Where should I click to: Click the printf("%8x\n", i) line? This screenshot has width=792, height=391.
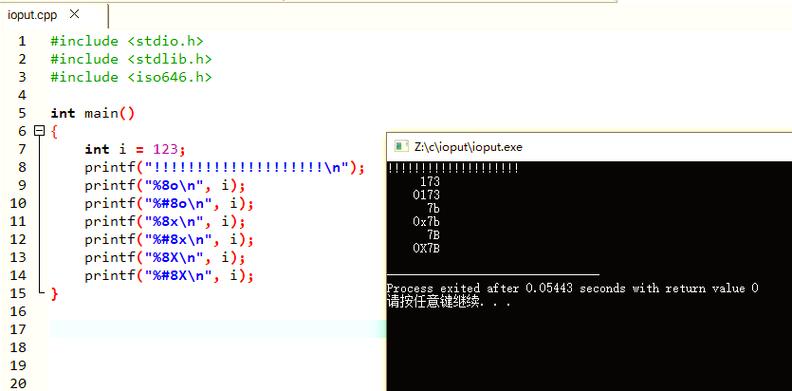tap(165, 221)
